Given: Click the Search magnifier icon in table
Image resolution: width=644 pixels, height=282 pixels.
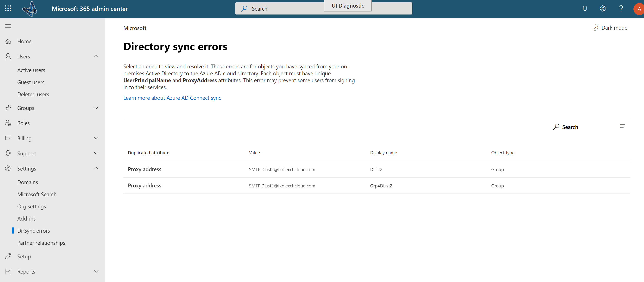Looking at the screenshot, I should [555, 127].
